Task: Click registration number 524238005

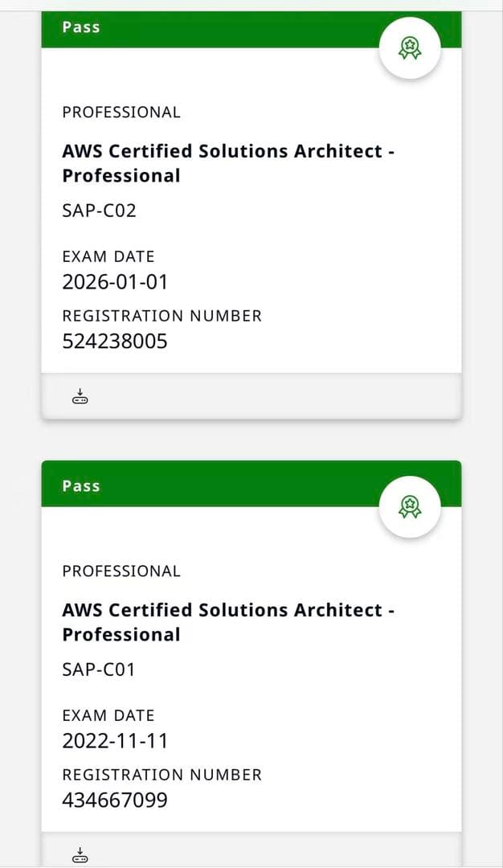Action: 115,341
